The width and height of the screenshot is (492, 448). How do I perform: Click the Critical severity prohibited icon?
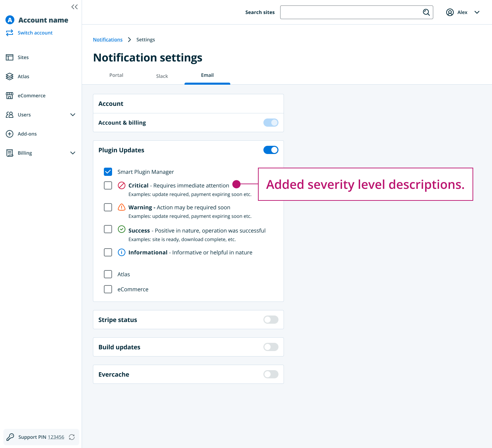click(122, 185)
